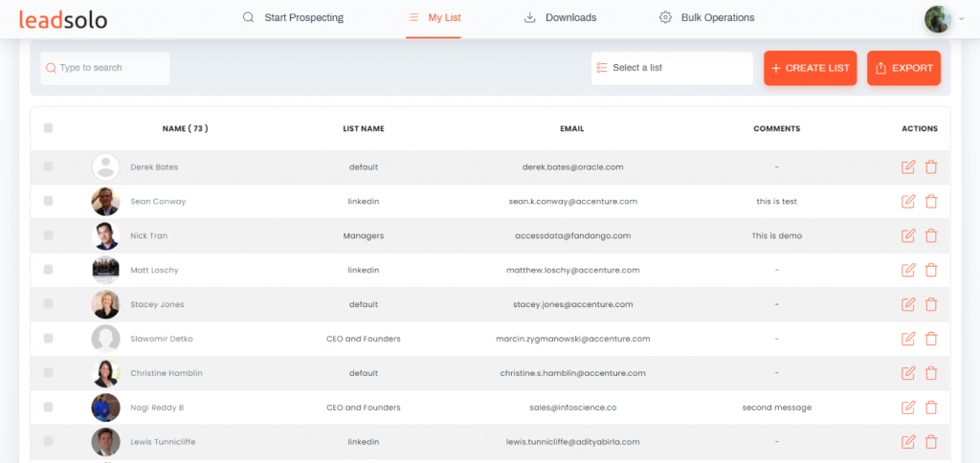The height and width of the screenshot is (463, 980).
Task: Check the Derek Bates row checkbox
Action: click(48, 166)
